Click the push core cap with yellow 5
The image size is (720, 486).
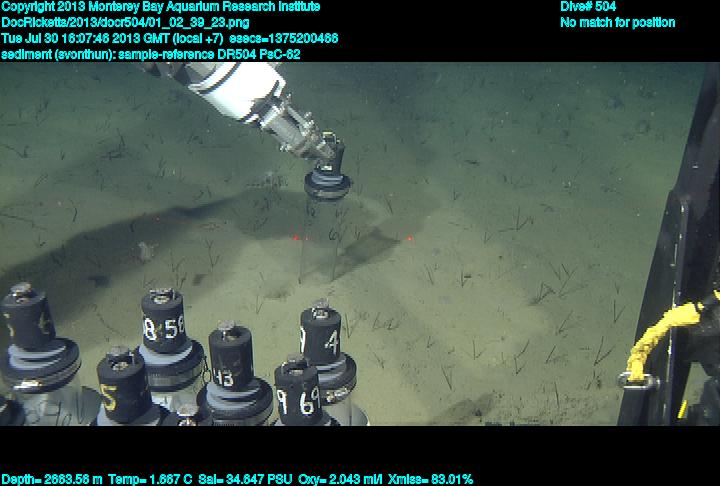(x=123, y=385)
